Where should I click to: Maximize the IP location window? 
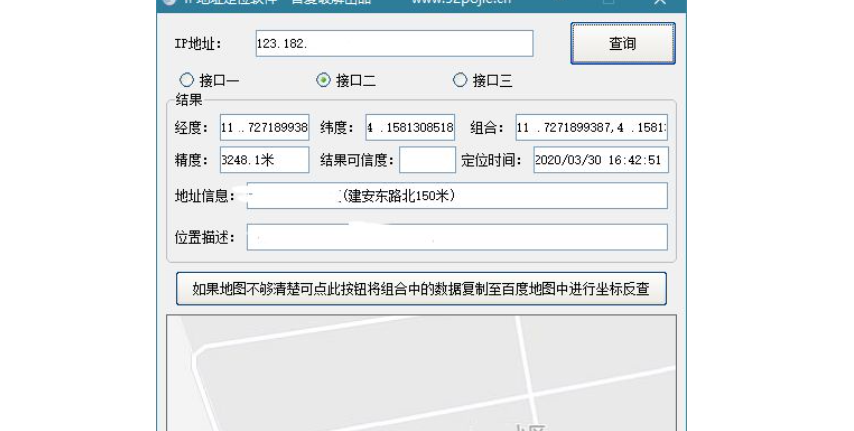[609, 3]
